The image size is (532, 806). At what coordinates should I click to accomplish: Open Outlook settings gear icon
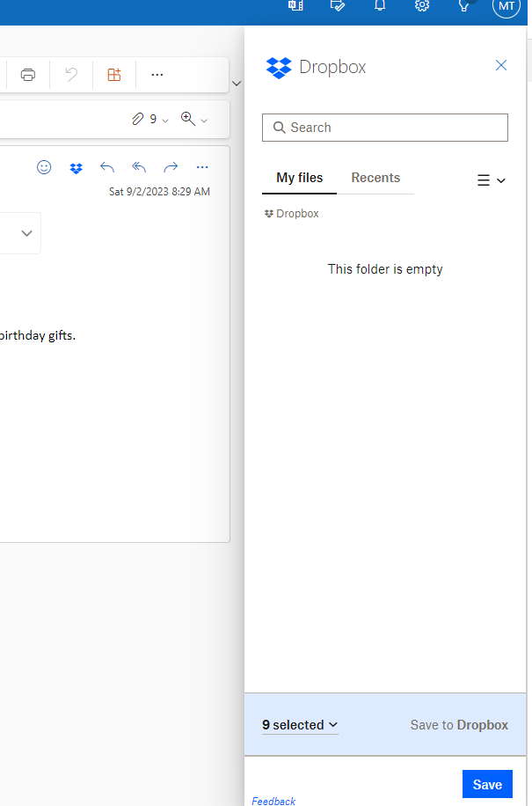[422, 5]
